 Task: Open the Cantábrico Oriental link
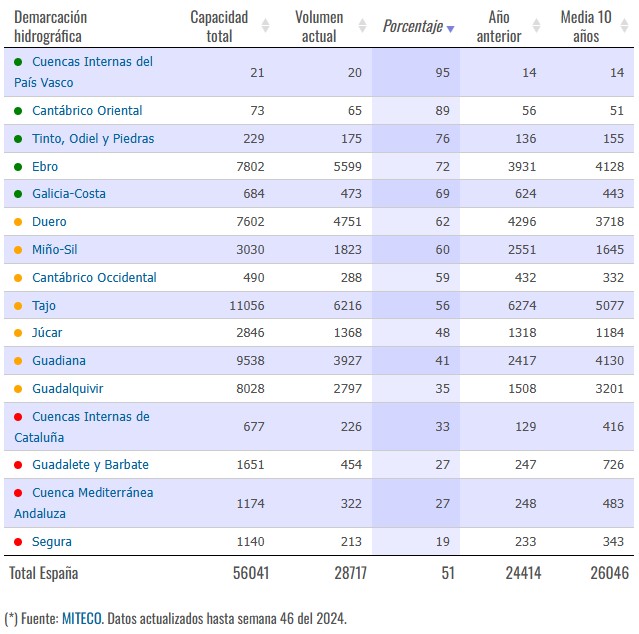coord(87,110)
